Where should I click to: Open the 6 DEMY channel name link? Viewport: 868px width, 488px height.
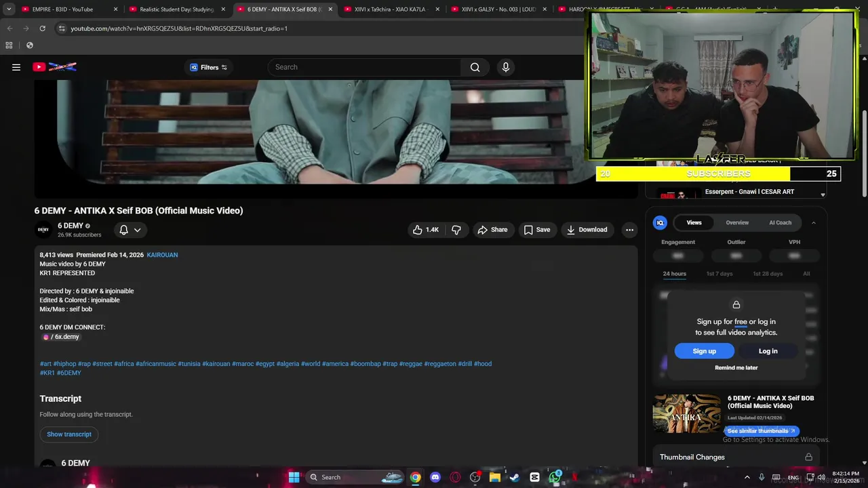71,226
